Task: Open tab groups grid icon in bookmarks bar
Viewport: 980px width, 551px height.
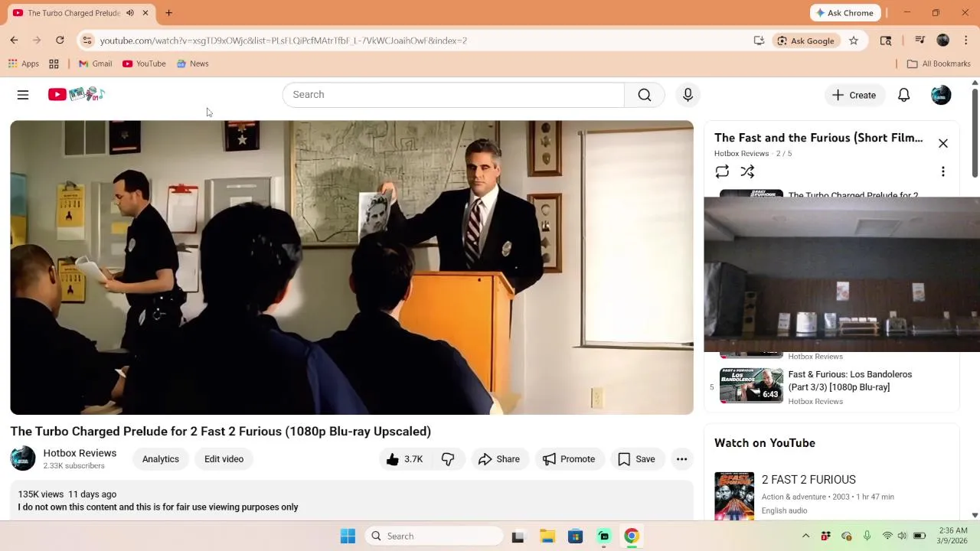Action: pos(54,64)
